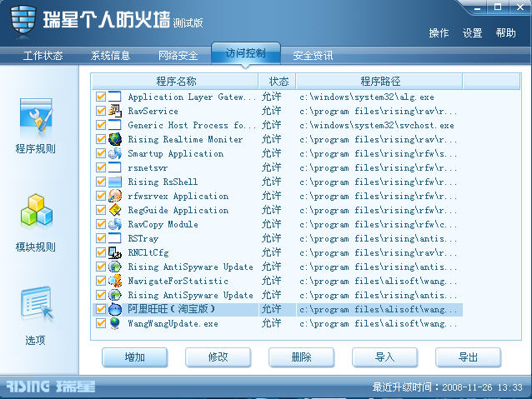The image size is (532, 399).
Task: Click the Rising Realtime Moniter globe icon
Action: pyautogui.click(x=115, y=139)
